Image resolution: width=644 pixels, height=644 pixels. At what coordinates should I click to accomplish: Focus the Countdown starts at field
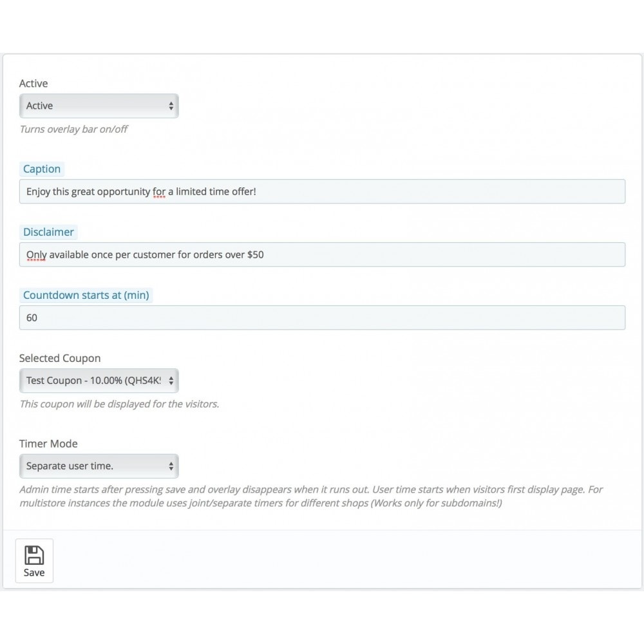click(x=322, y=317)
